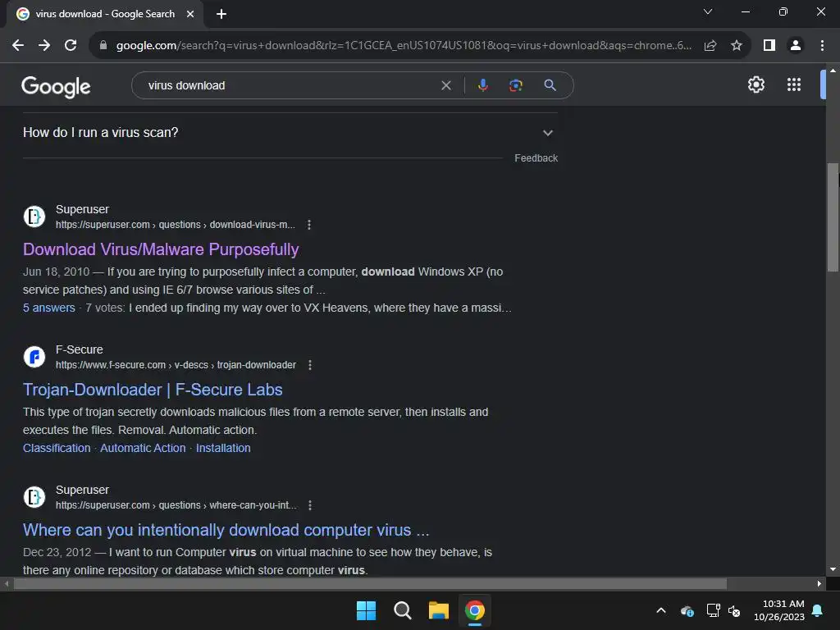Submit the search with the magnifier icon
Viewport: 840px width, 630px height.
[550, 85]
